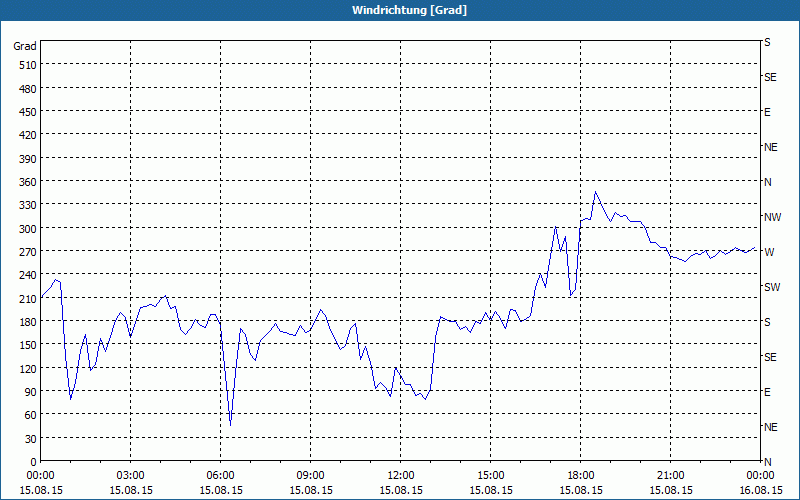Select the W compass label on the right axis

769,252
